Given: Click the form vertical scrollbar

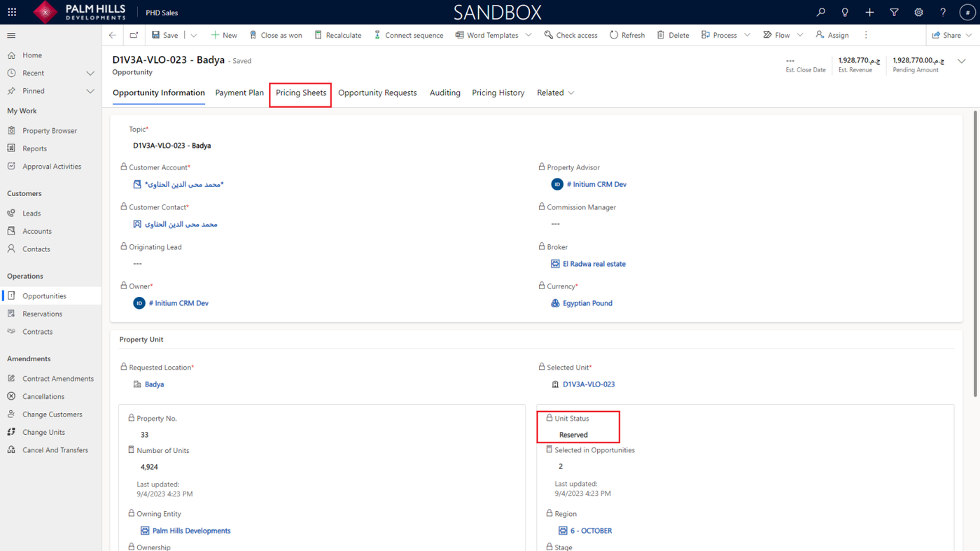Looking at the screenshot, I should point(975,252).
